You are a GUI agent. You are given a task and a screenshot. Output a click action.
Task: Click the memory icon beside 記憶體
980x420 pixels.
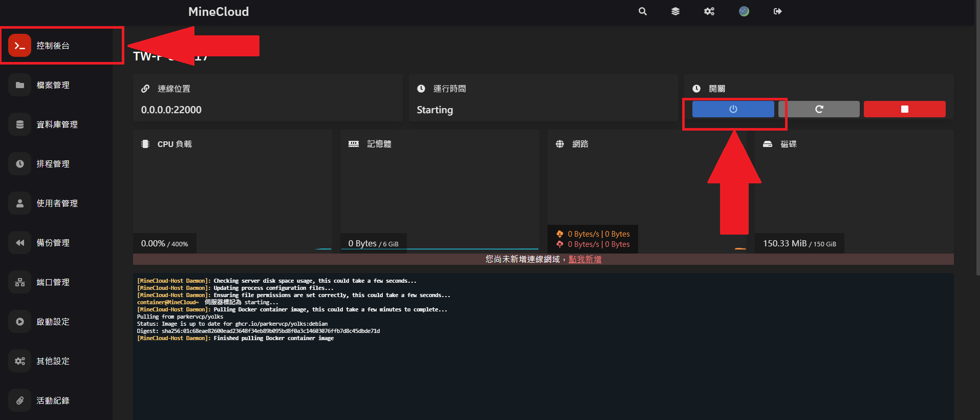pos(354,144)
